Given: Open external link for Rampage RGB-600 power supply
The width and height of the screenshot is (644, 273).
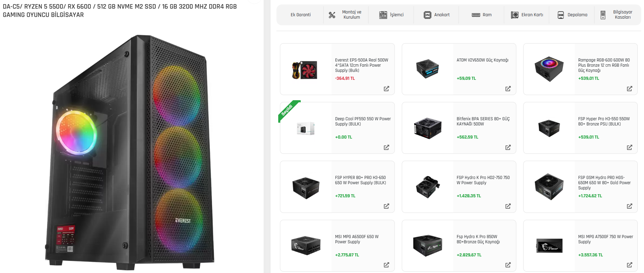Looking at the screenshot, I should [629, 89].
